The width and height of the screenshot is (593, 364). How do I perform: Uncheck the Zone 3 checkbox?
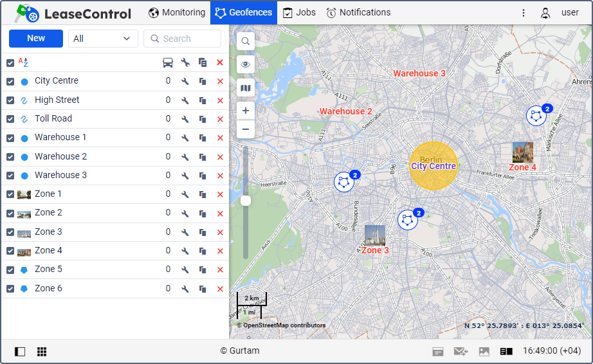pyautogui.click(x=10, y=232)
